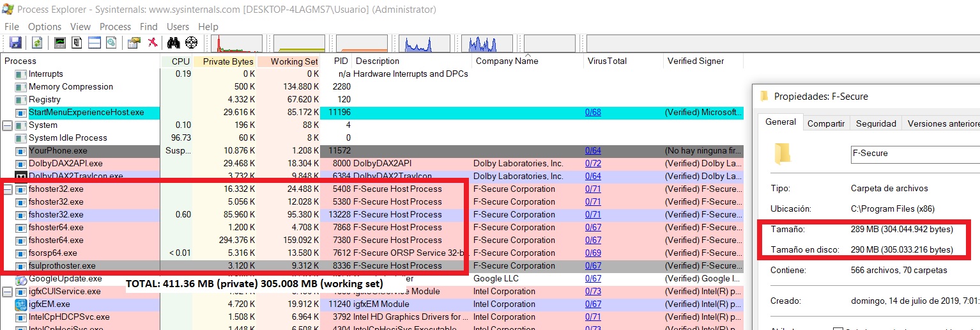Select the Interrupts process row

pos(372,74)
